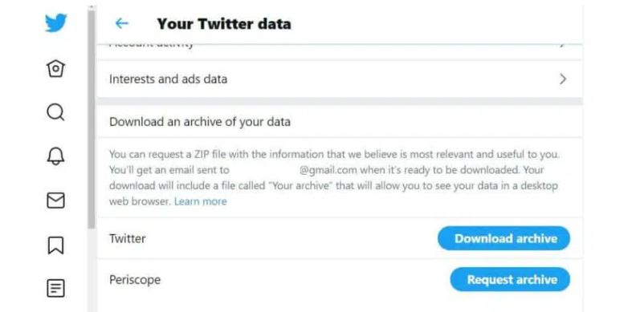This screenshot has height=312, width=644.
Task: Click the Your Twitter data page title
Action: coord(224,24)
